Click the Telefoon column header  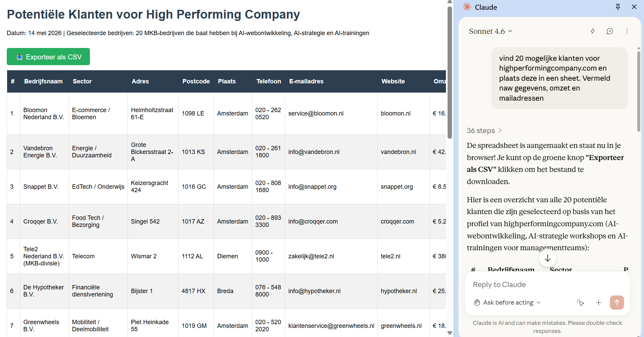click(x=269, y=81)
